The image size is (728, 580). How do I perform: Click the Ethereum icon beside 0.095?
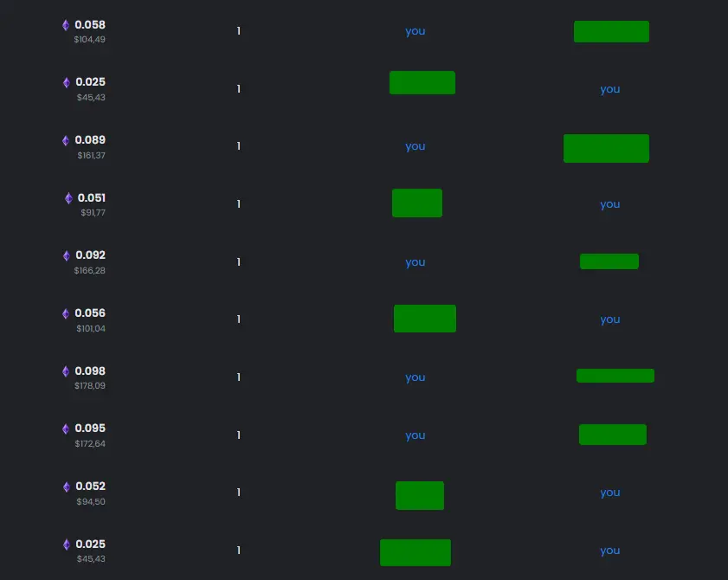pyautogui.click(x=66, y=429)
